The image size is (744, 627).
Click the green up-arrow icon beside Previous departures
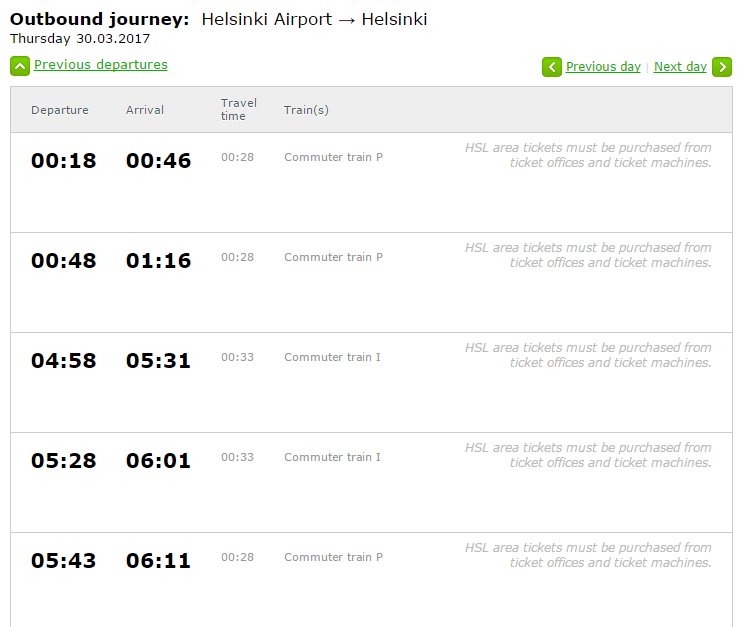pyautogui.click(x=20, y=66)
